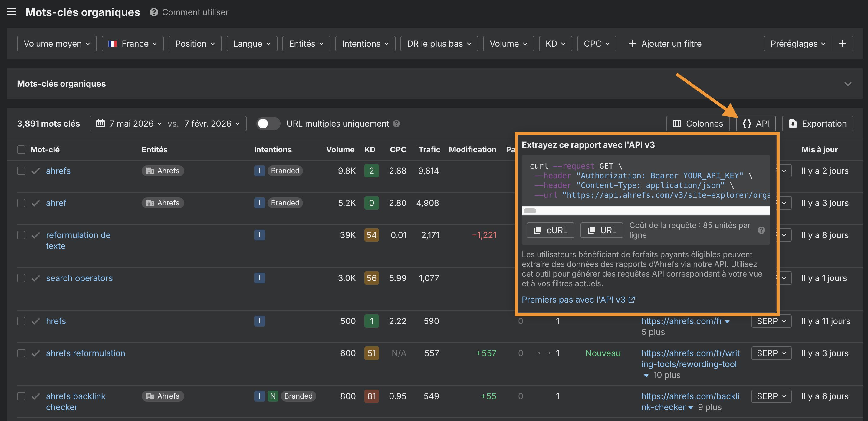Open the Volume filter dropdown
The image size is (868, 421).
[x=508, y=44]
